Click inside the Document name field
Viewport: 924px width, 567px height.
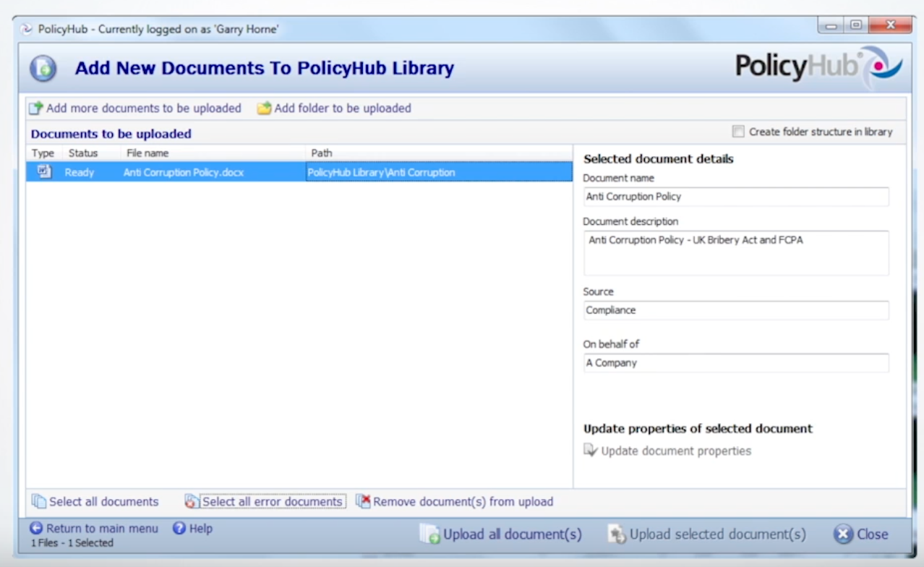coord(735,196)
